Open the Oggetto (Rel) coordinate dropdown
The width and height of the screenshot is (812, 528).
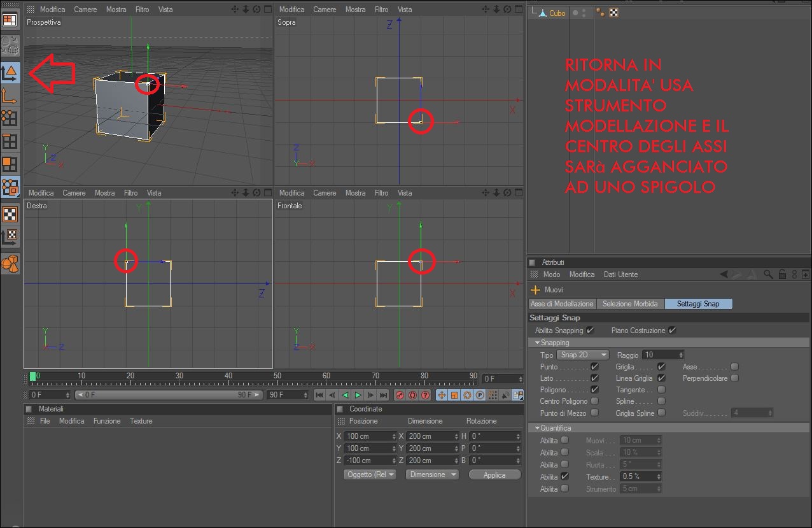pos(369,474)
